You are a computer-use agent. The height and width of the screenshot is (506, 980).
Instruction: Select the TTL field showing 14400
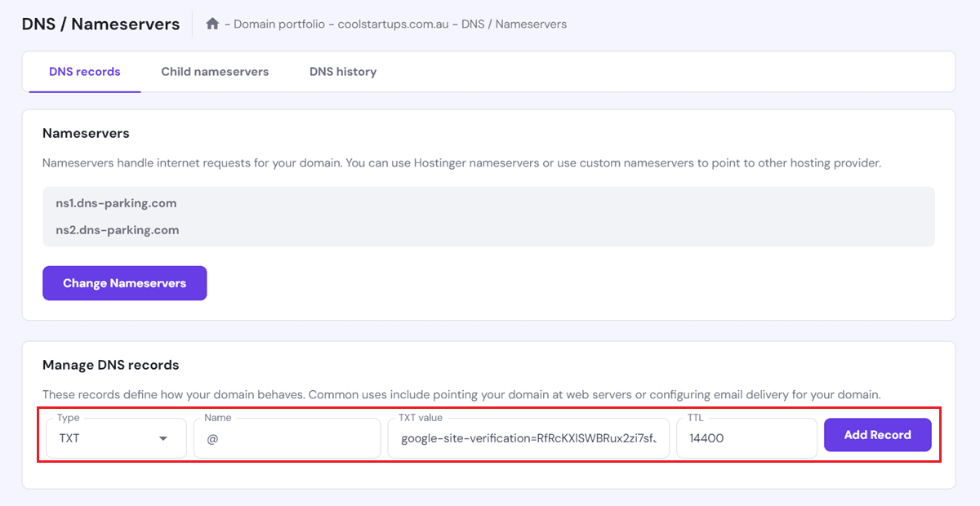coord(746,438)
